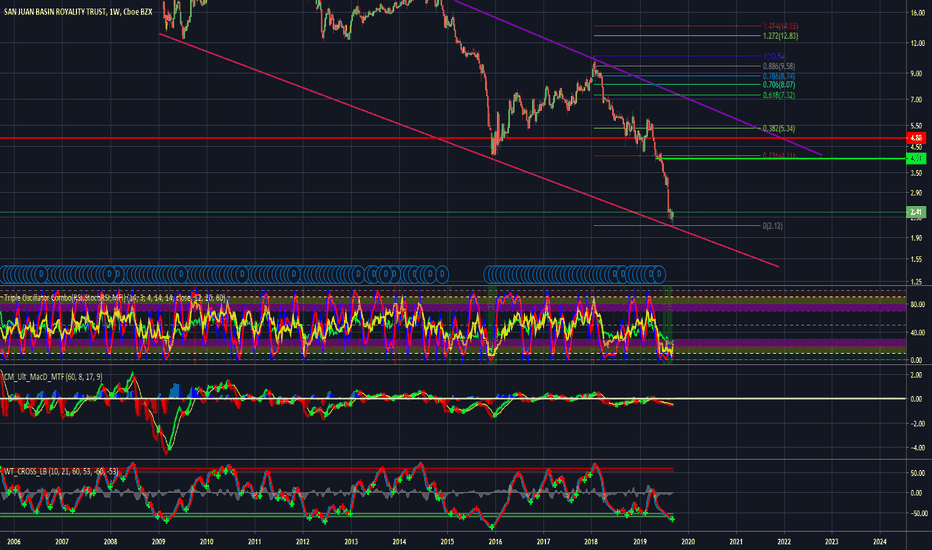This screenshot has height=550, width=932.
Task: Select the 1.414(14.03) Fibonacci level label
Action: [780, 26]
